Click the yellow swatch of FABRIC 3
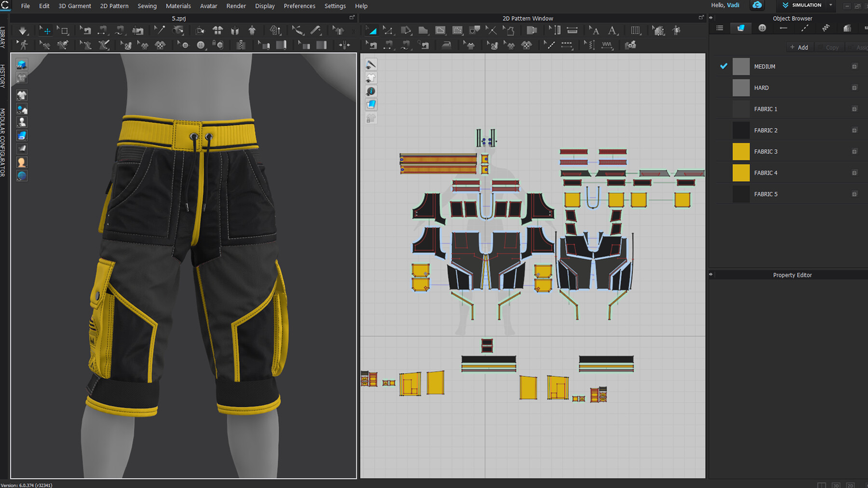868x488 pixels. tap(741, 151)
